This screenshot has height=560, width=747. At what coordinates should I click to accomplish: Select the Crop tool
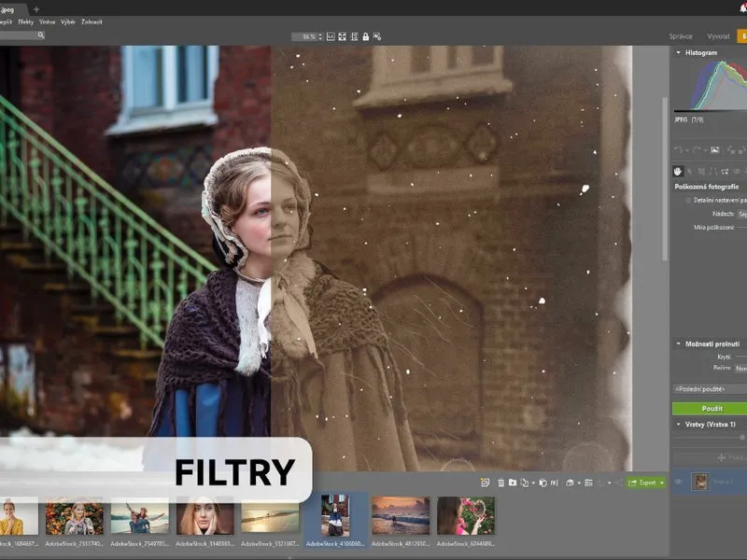coord(701,171)
